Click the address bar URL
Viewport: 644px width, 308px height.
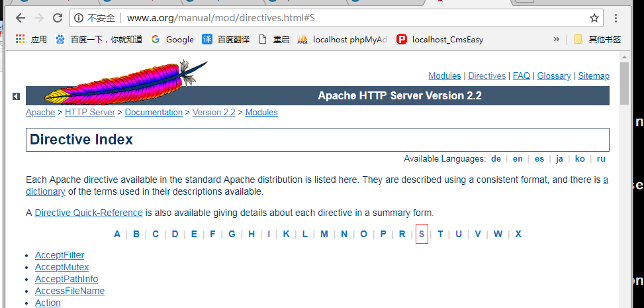[x=221, y=18]
